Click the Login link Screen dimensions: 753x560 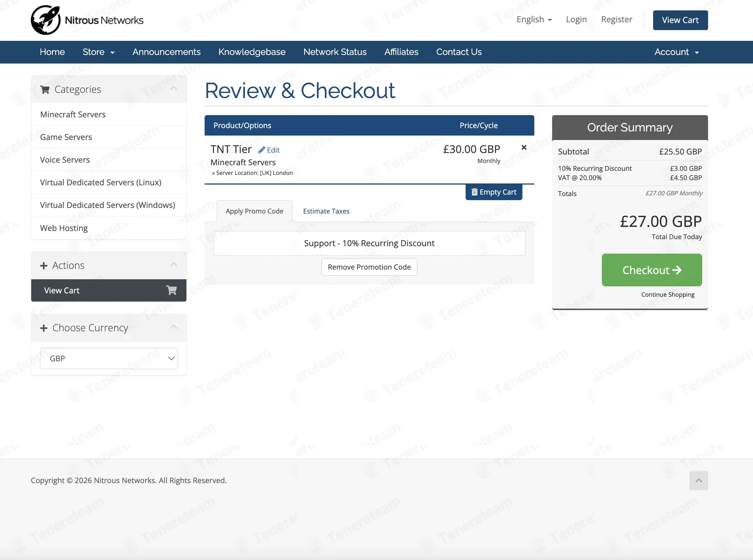point(576,19)
